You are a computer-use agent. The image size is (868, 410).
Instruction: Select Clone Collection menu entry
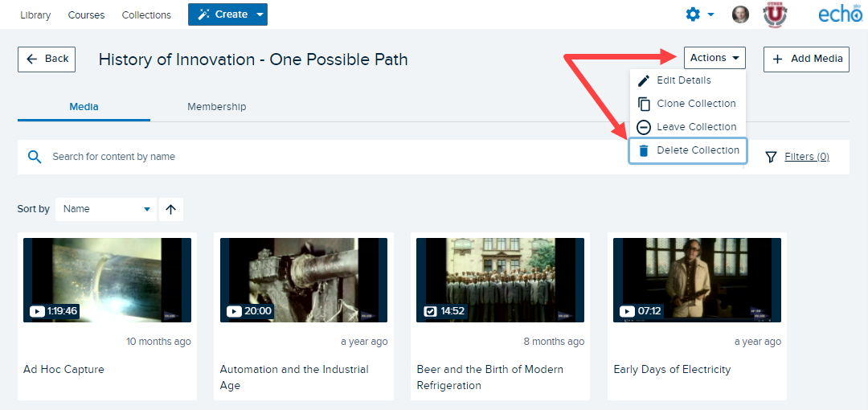pyautogui.click(x=688, y=104)
